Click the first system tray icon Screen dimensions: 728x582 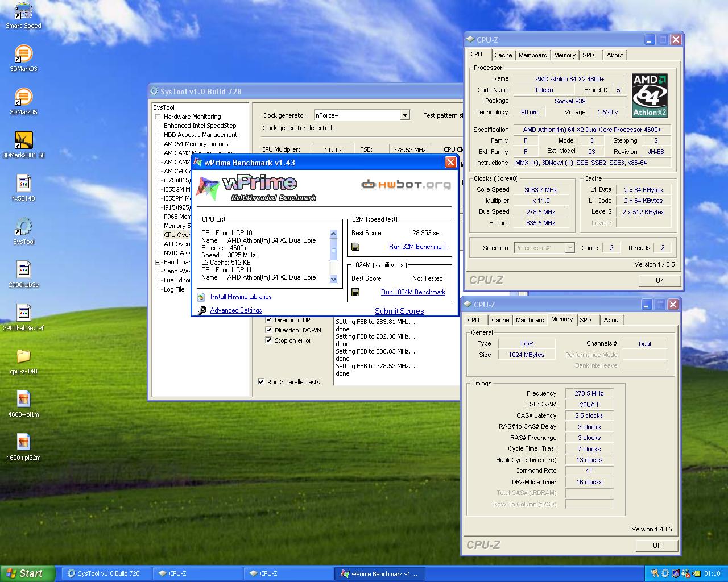(655, 573)
